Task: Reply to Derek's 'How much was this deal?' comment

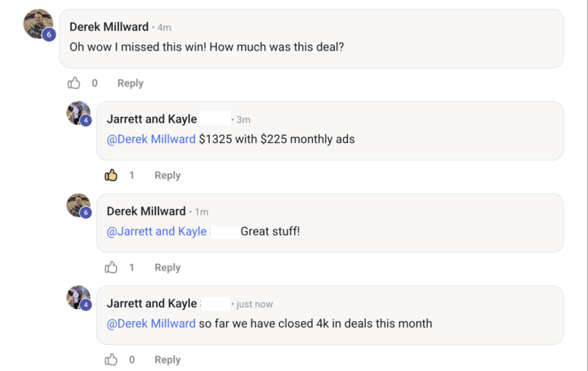Action: click(x=130, y=83)
